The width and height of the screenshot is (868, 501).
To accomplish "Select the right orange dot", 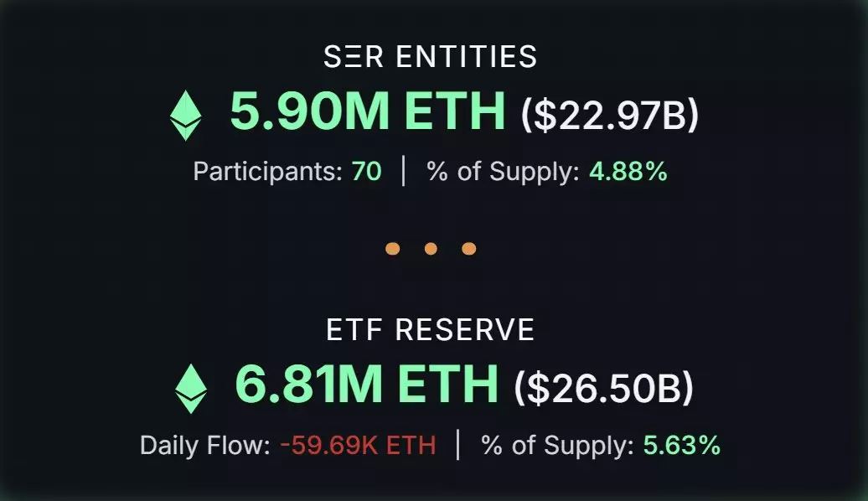I will (x=469, y=249).
